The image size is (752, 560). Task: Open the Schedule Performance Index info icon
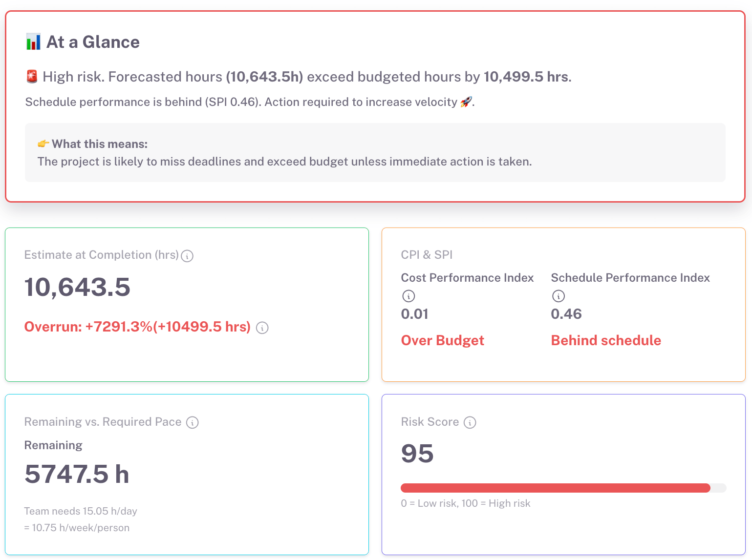559,296
